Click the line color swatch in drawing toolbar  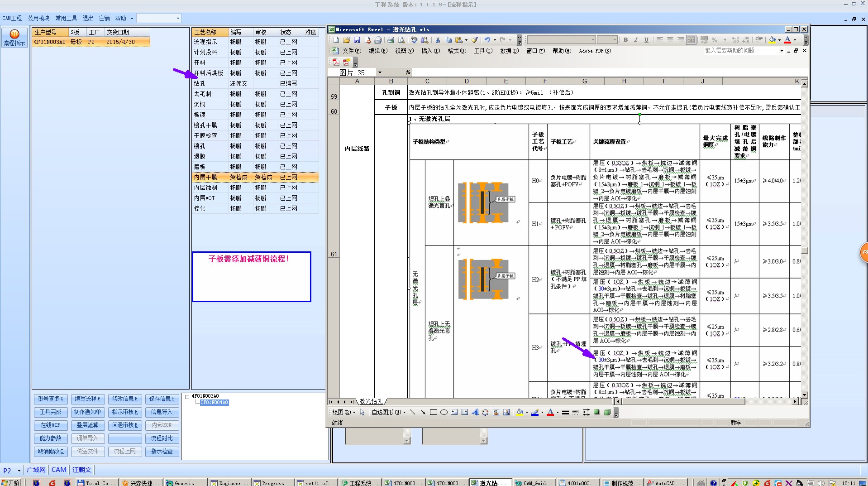tap(534, 412)
